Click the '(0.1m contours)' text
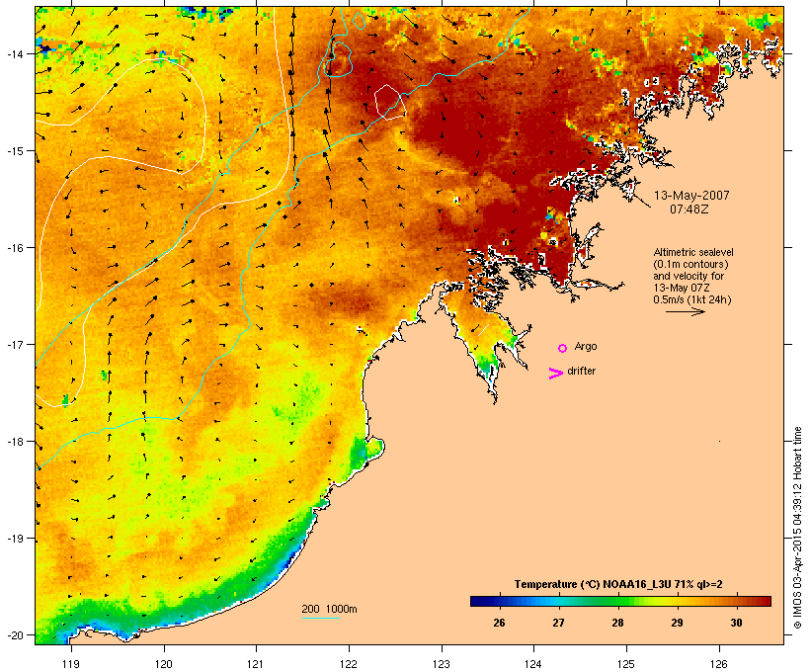Viewport: 810px width, 672px height. (690, 264)
